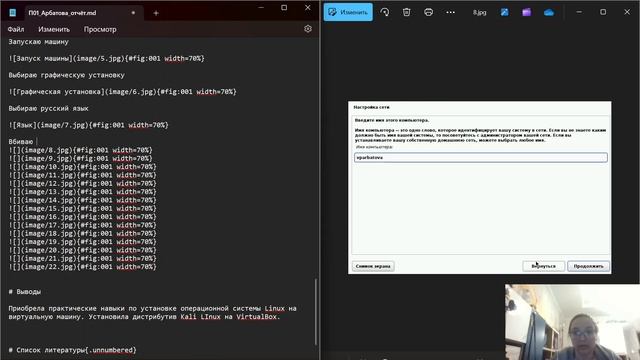Click the line image/19.jpg in editor
This screenshot has height=360, width=640.
pos(82,242)
